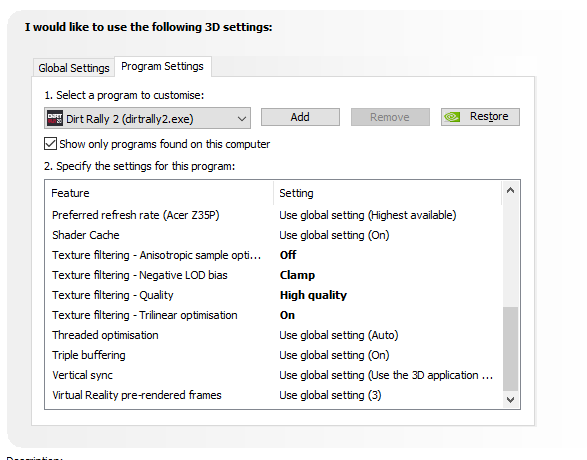Image resolution: width=587 pixels, height=460 pixels.
Task: Open Triple buffering 'Use global setting (On)' value
Action: pos(334,355)
